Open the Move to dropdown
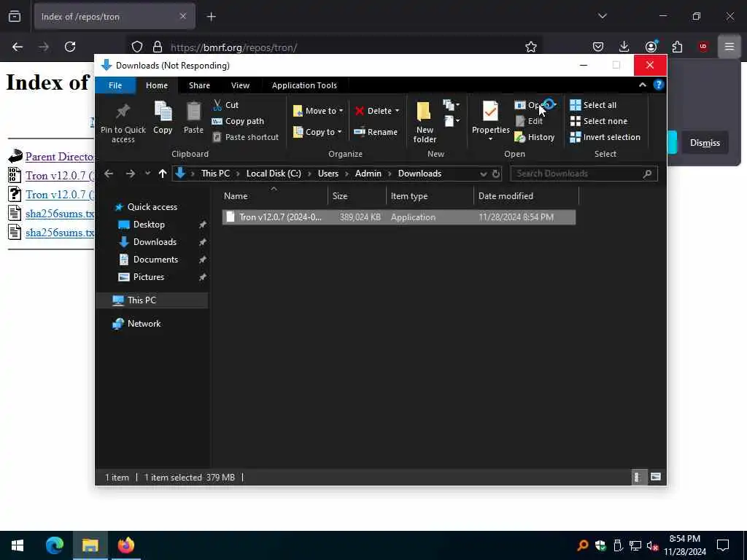This screenshot has width=747, height=560. (318, 111)
